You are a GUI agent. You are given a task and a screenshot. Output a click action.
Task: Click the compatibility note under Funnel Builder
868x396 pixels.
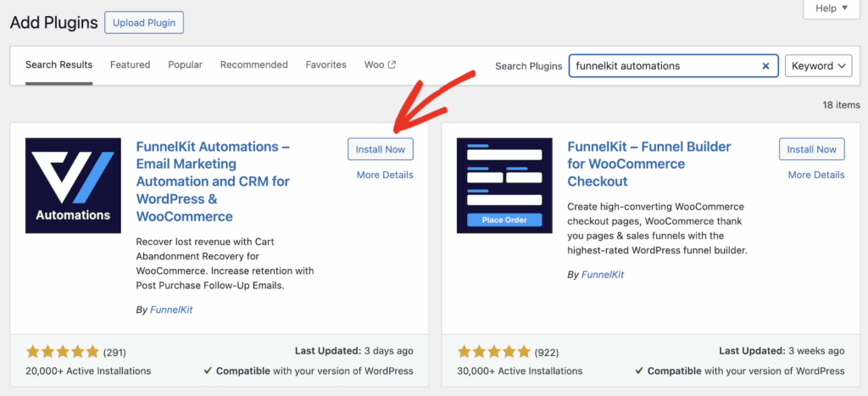(739, 371)
